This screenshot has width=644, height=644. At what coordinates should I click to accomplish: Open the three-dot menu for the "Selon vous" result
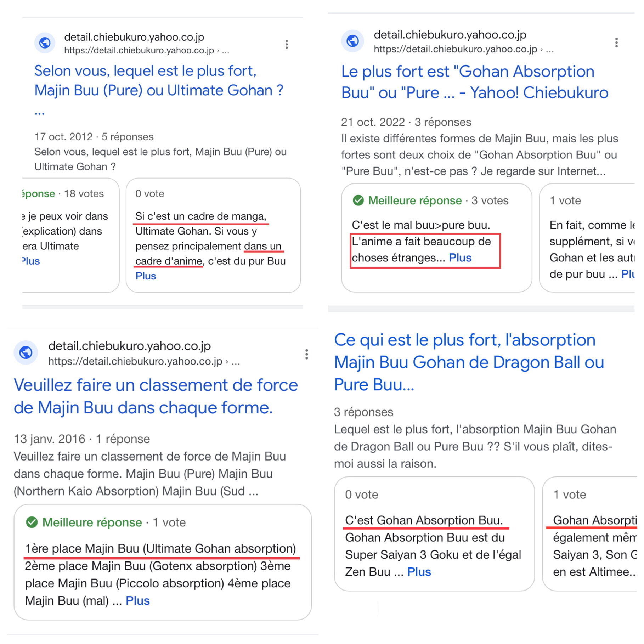pos(287,44)
